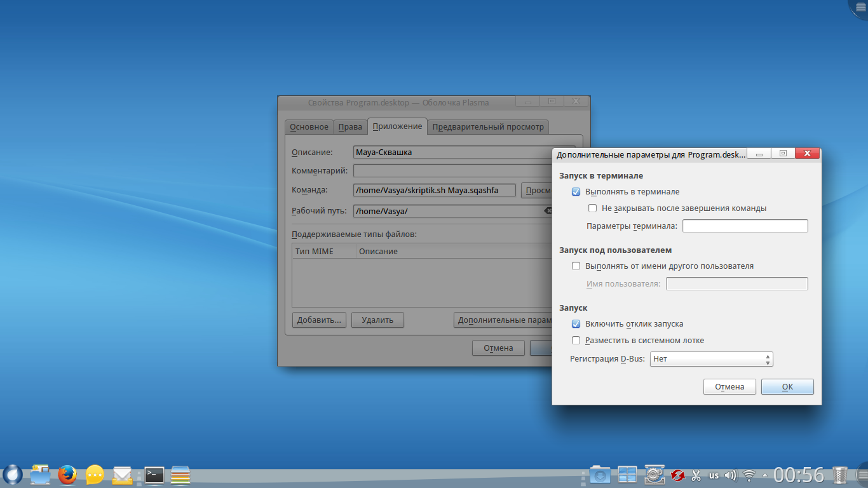Open the trash bin in the panel

[840, 475]
